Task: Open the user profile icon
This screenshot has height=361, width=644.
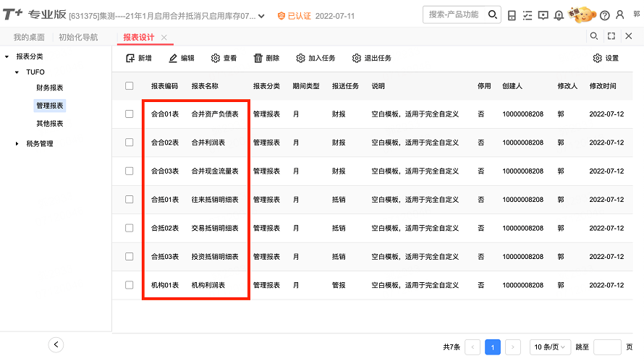Action: (x=620, y=15)
